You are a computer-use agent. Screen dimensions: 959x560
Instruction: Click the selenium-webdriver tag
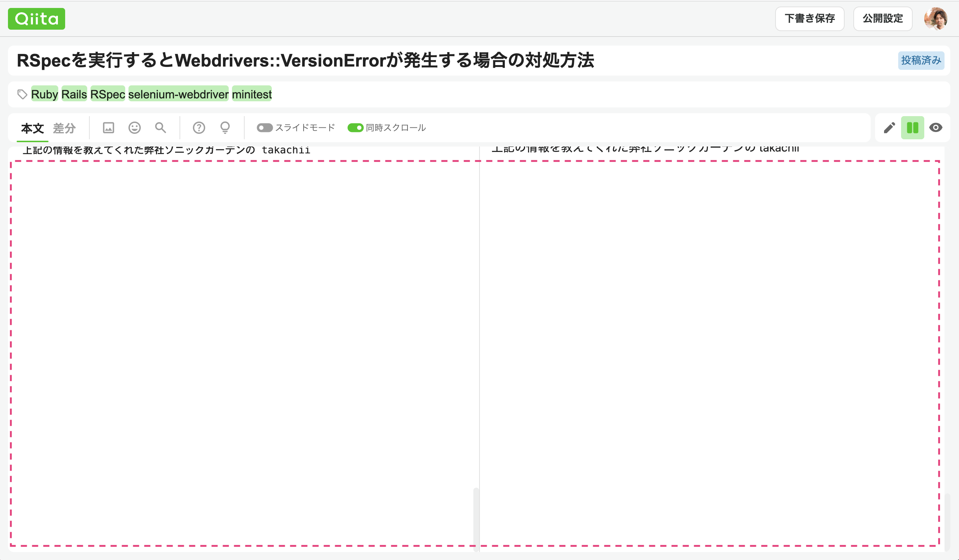click(x=178, y=94)
